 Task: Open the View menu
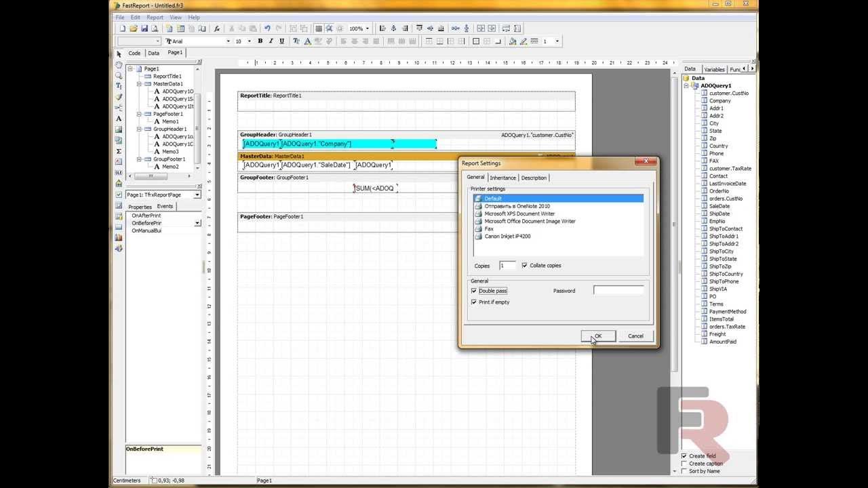pos(176,17)
